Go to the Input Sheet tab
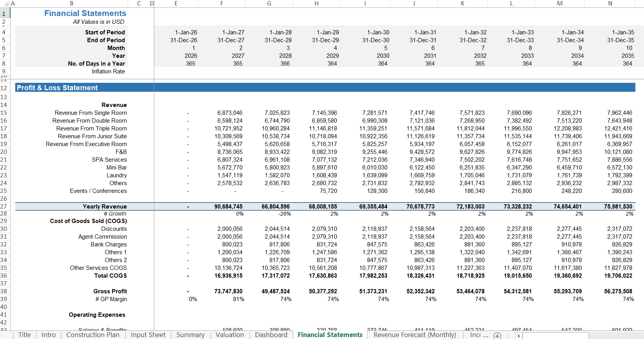 (x=148, y=335)
